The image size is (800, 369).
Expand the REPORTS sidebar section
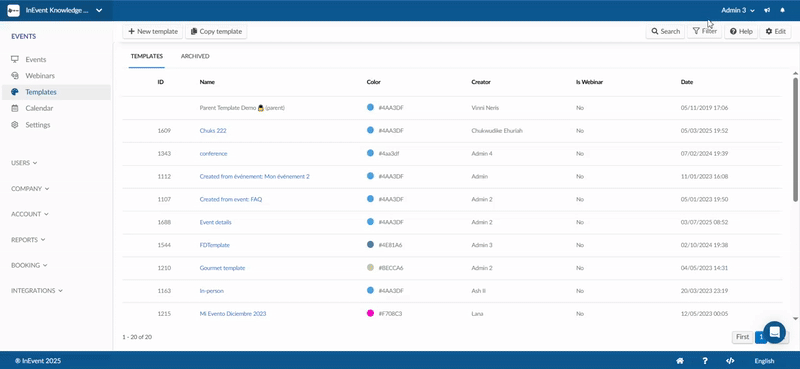28,239
